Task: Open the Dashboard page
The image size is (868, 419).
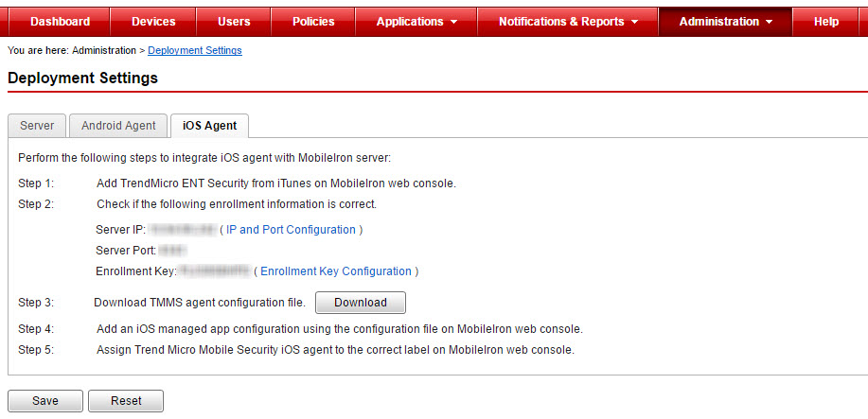Action: (60, 22)
